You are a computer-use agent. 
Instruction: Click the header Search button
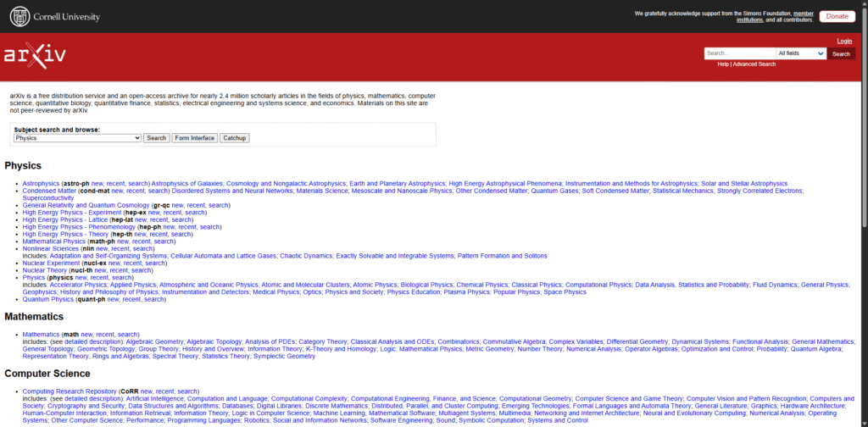click(x=841, y=53)
